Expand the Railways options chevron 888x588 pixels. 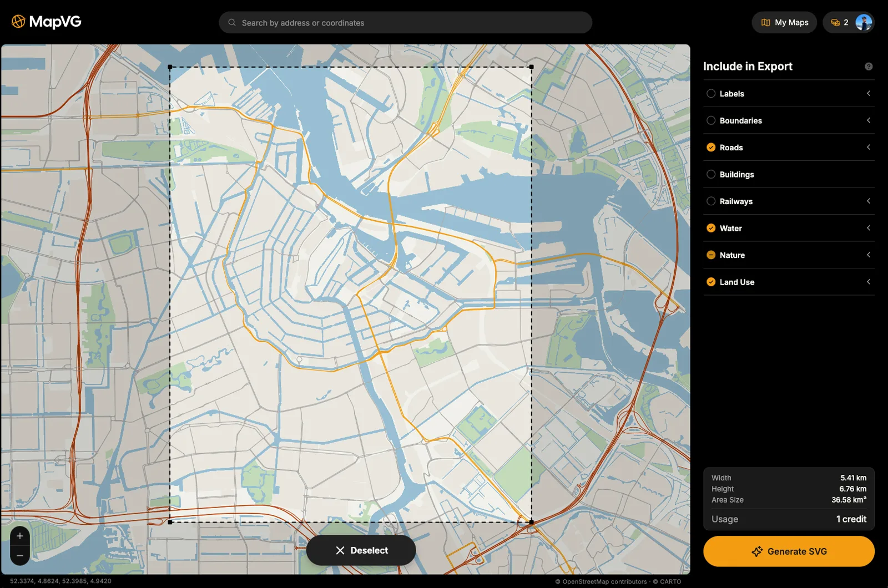point(869,201)
